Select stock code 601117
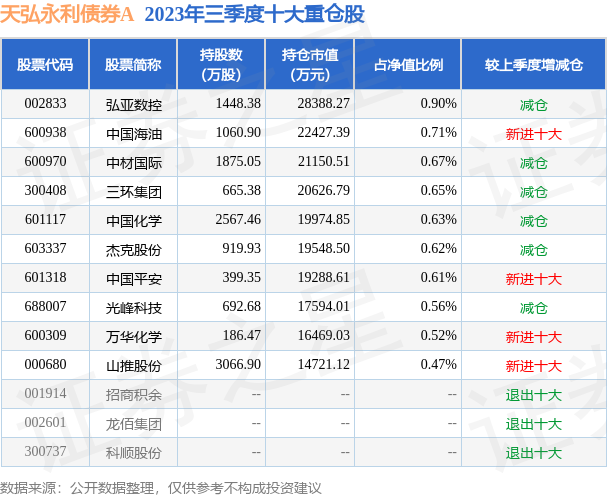 tap(45, 219)
